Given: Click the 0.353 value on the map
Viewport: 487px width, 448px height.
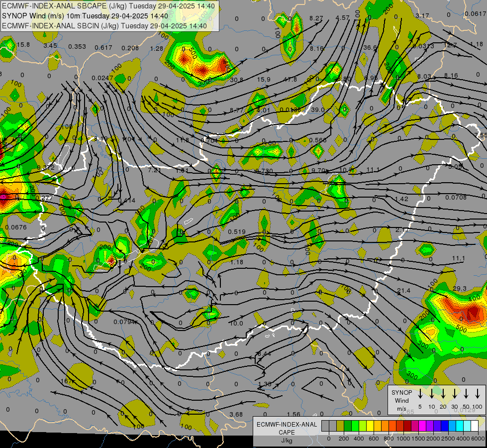Looking at the screenshot, I should (77, 47).
